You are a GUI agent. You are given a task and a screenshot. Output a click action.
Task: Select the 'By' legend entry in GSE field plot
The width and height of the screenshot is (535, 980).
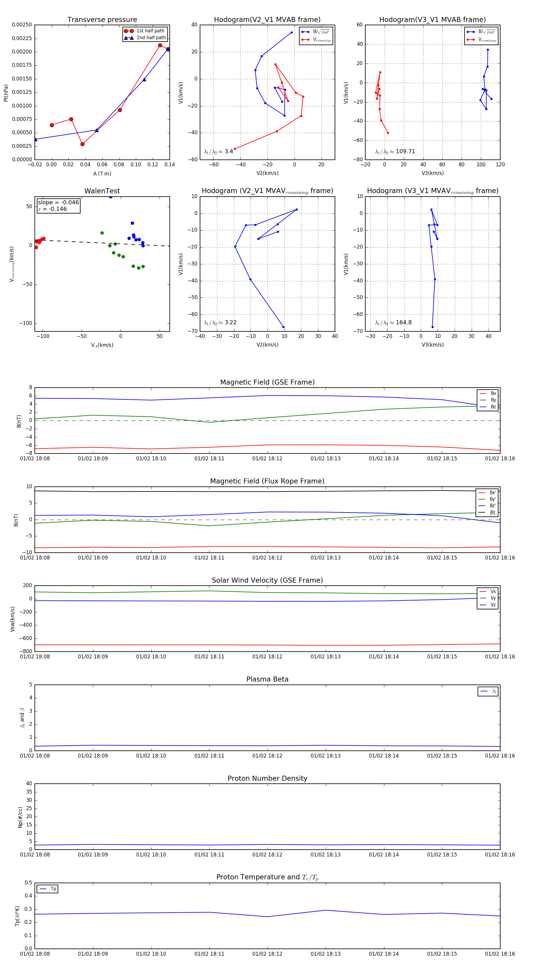(488, 400)
